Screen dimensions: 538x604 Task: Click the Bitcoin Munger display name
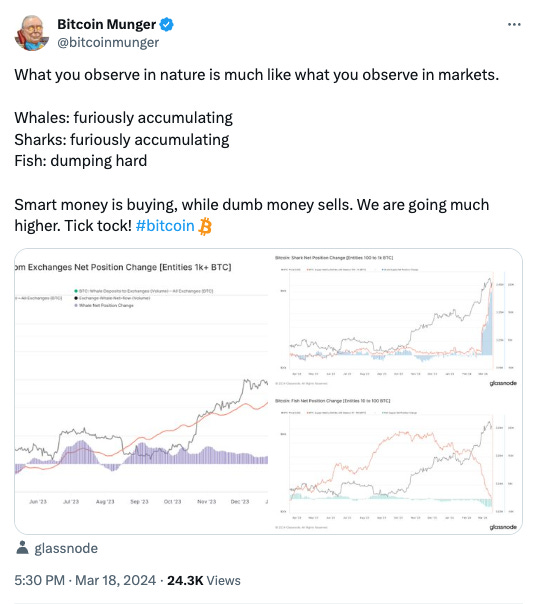(x=107, y=24)
